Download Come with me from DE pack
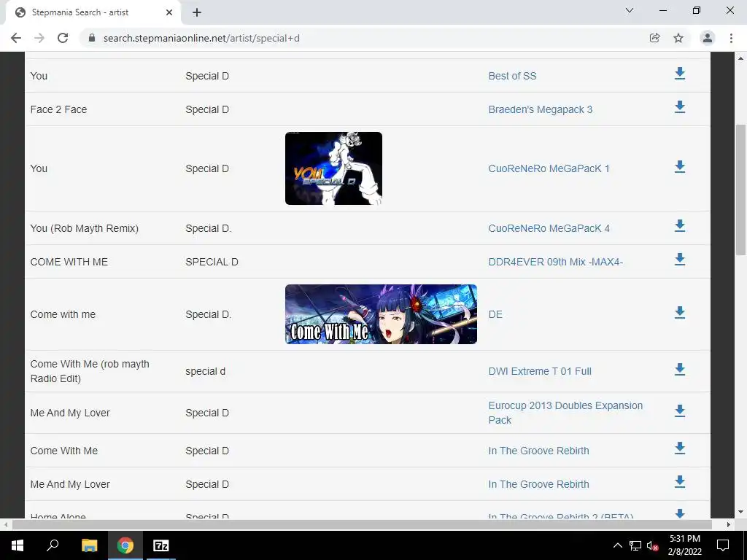The width and height of the screenshot is (747, 560). [680, 312]
